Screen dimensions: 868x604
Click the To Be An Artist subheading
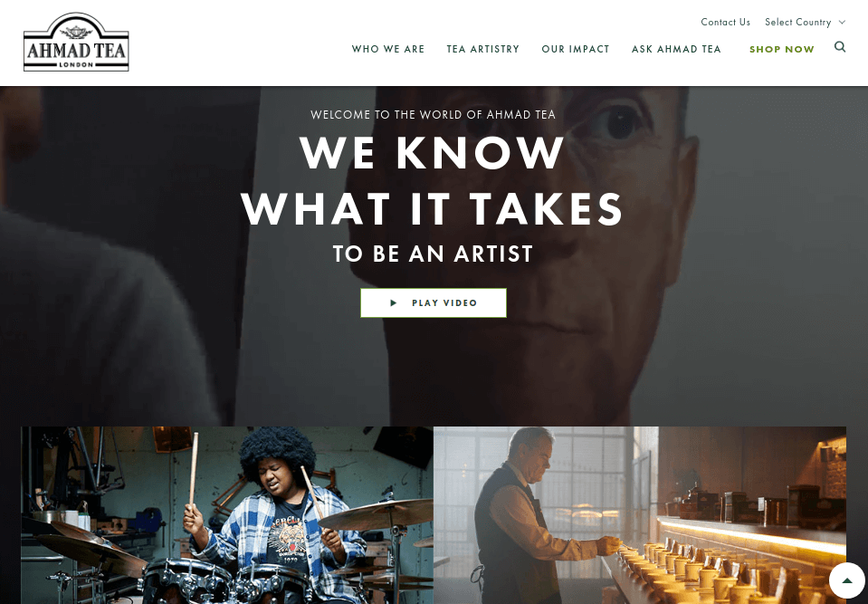(x=433, y=254)
